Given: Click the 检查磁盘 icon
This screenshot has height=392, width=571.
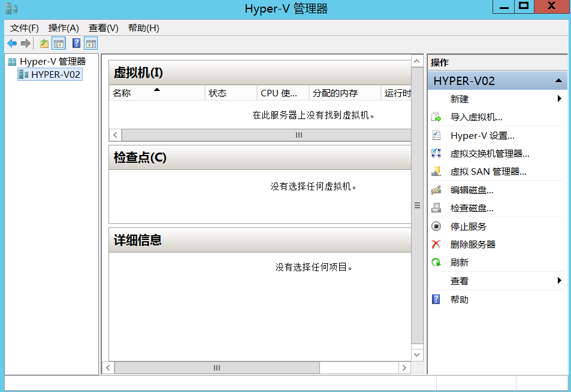Looking at the screenshot, I should (436, 208).
